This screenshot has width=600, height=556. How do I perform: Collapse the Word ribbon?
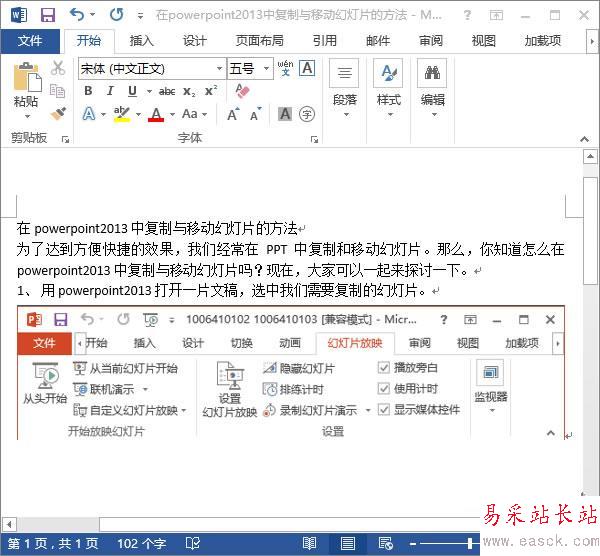click(x=584, y=139)
